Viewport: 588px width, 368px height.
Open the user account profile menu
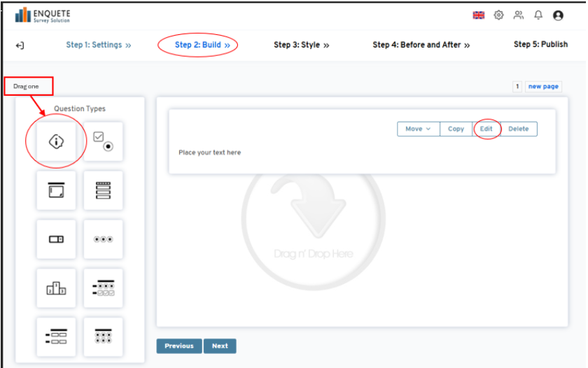(558, 15)
